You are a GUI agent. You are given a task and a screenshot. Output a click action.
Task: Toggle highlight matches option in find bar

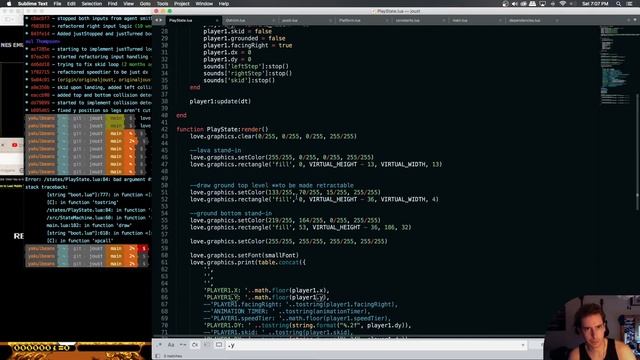[x=219, y=345]
